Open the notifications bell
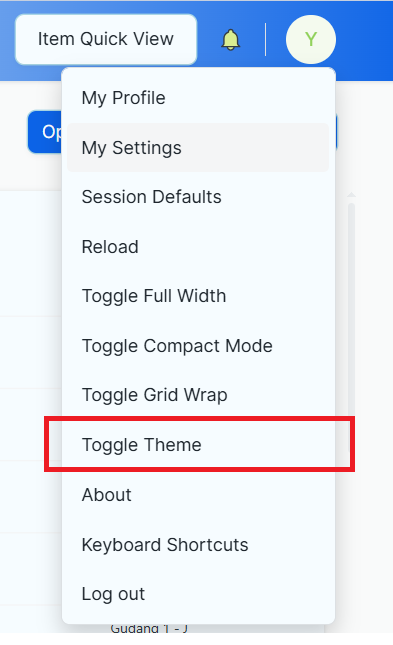393x645 pixels. 230,40
